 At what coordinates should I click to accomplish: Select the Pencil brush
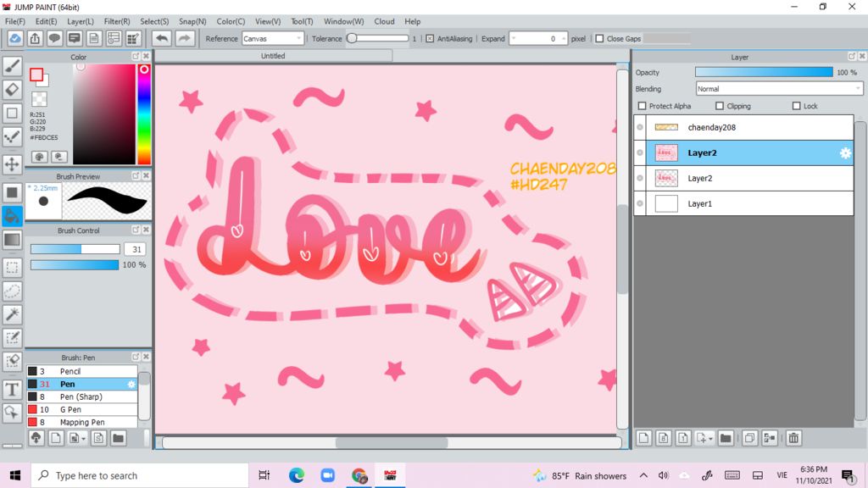click(82, 371)
